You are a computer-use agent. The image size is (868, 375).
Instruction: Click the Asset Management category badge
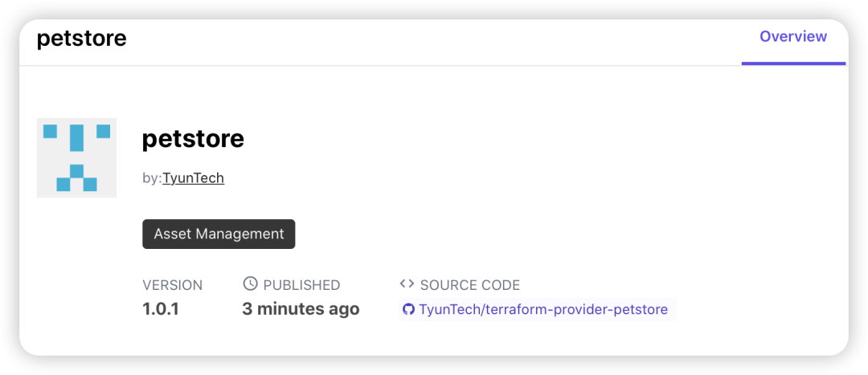coord(219,234)
